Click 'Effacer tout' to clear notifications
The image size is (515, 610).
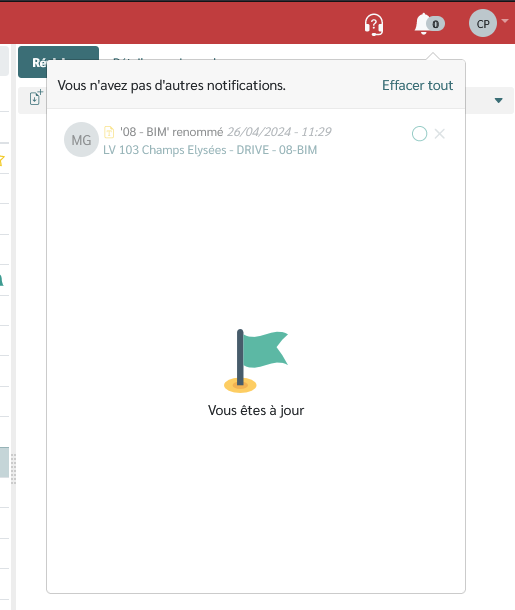click(417, 85)
